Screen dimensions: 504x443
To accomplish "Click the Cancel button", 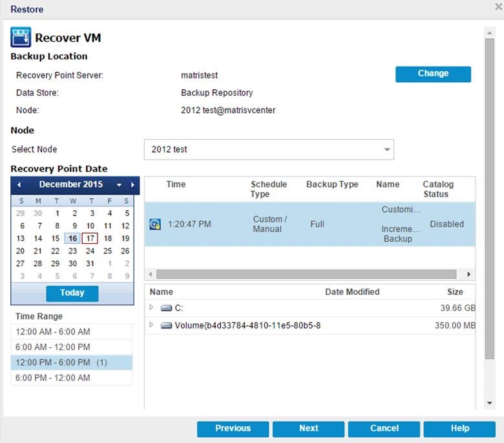I will coord(384,429).
